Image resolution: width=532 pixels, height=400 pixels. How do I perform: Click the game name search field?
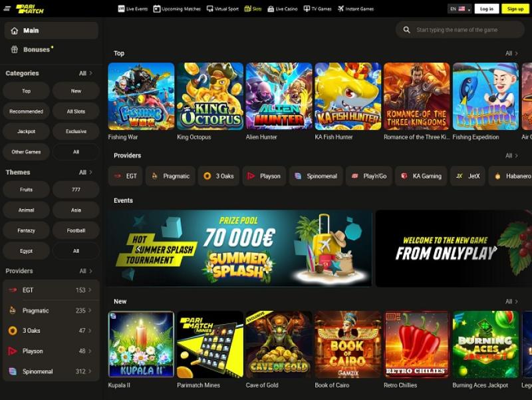click(x=465, y=30)
